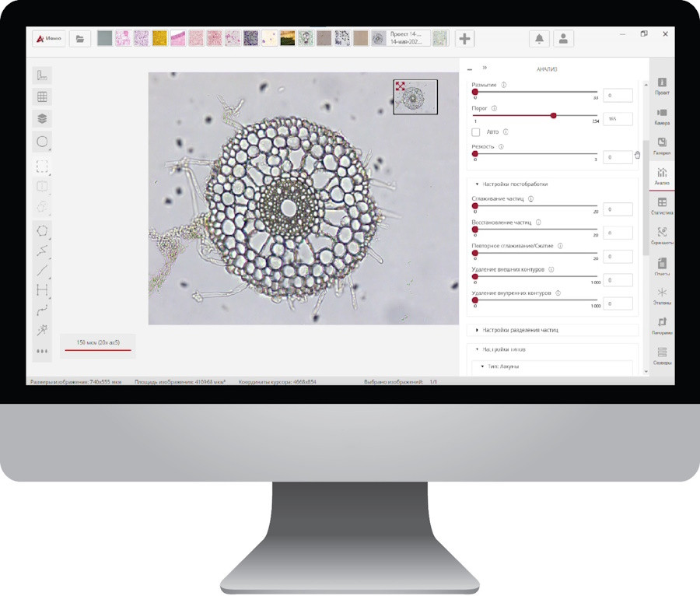Collapse the Тип: Лакуны group
This screenshot has width=700, height=596.
[482, 366]
